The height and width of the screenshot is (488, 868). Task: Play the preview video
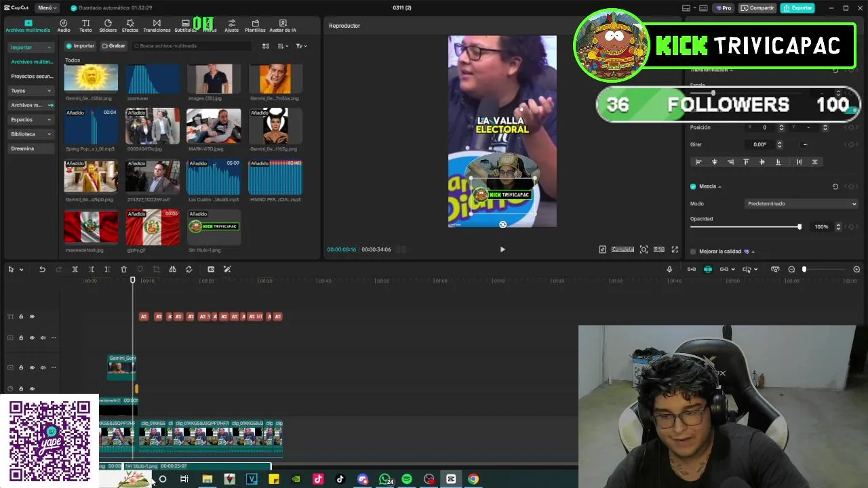pos(502,249)
